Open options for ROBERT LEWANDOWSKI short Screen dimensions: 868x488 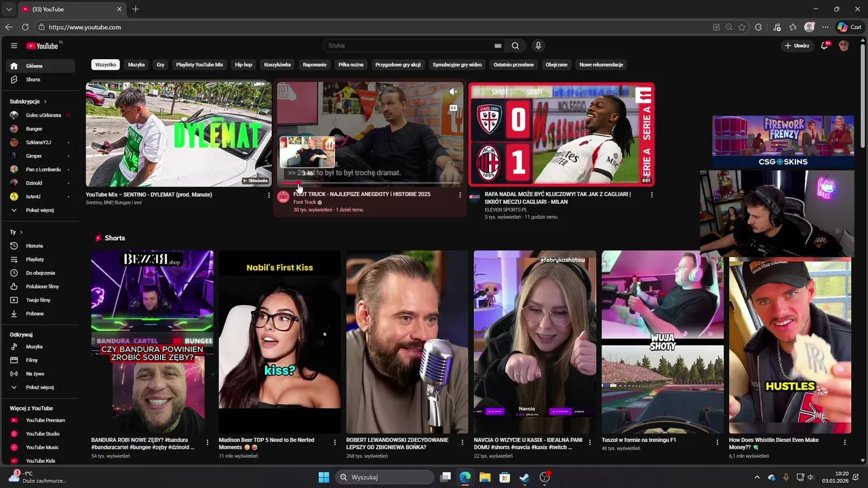point(462,443)
